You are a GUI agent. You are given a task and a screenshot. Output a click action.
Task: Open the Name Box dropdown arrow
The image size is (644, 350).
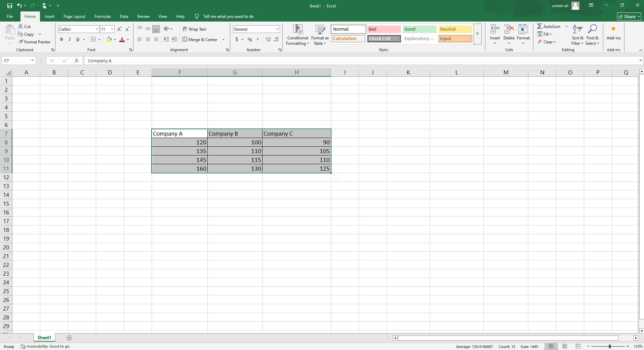(32, 61)
